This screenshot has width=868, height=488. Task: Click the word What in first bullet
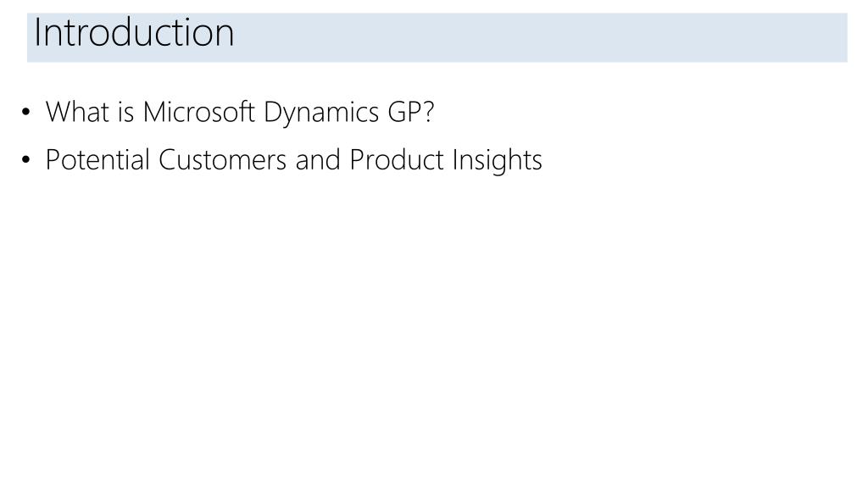pyautogui.click(x=77, y=112)
